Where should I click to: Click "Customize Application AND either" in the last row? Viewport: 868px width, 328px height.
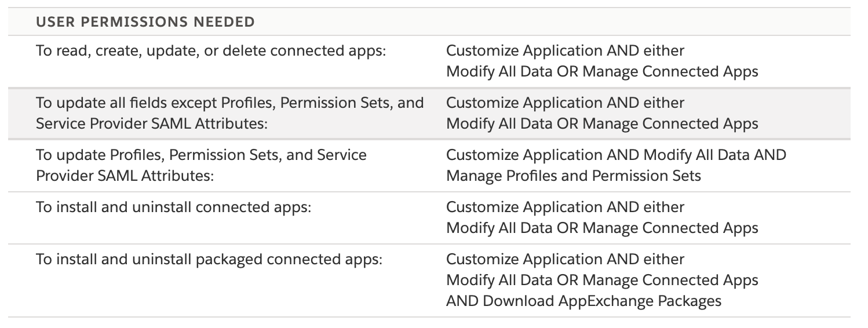click(x=565, y=260)
